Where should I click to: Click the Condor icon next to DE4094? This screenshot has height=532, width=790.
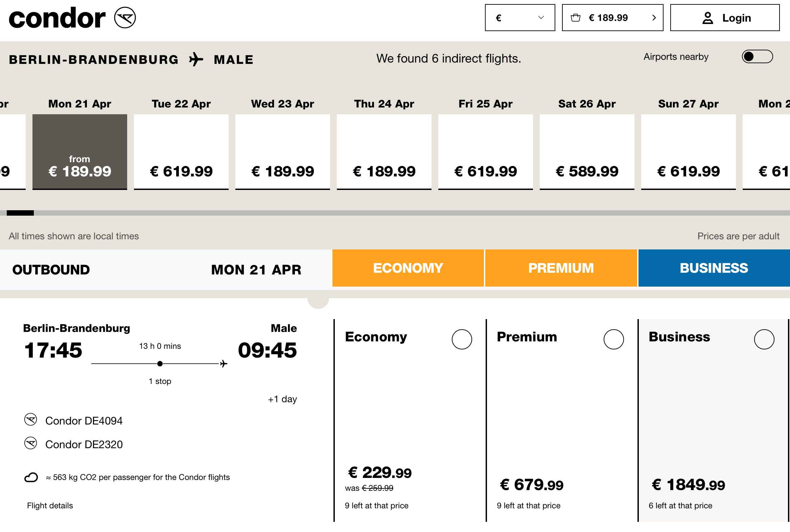[30, 420]
